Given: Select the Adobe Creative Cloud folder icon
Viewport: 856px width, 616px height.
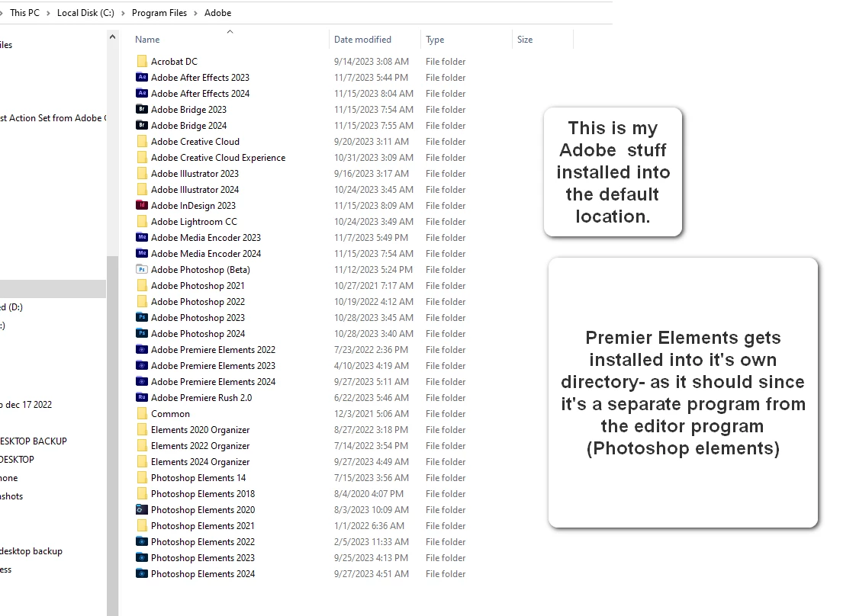Looking at the screenshot, I should point(142,141).
